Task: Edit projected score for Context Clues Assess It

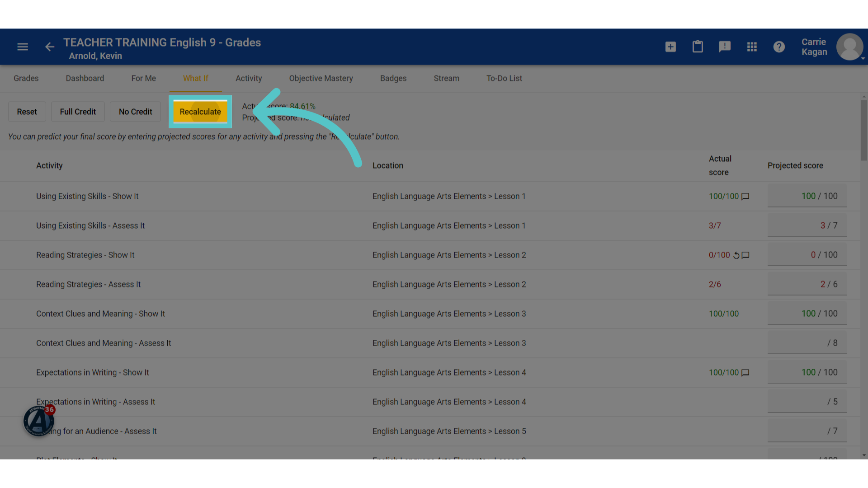Action: (807, 343)
